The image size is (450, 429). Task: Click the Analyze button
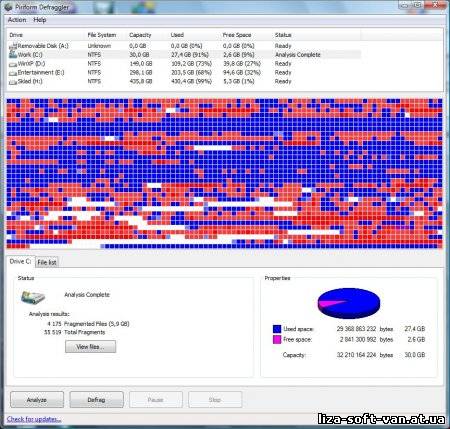click(37, 400)
